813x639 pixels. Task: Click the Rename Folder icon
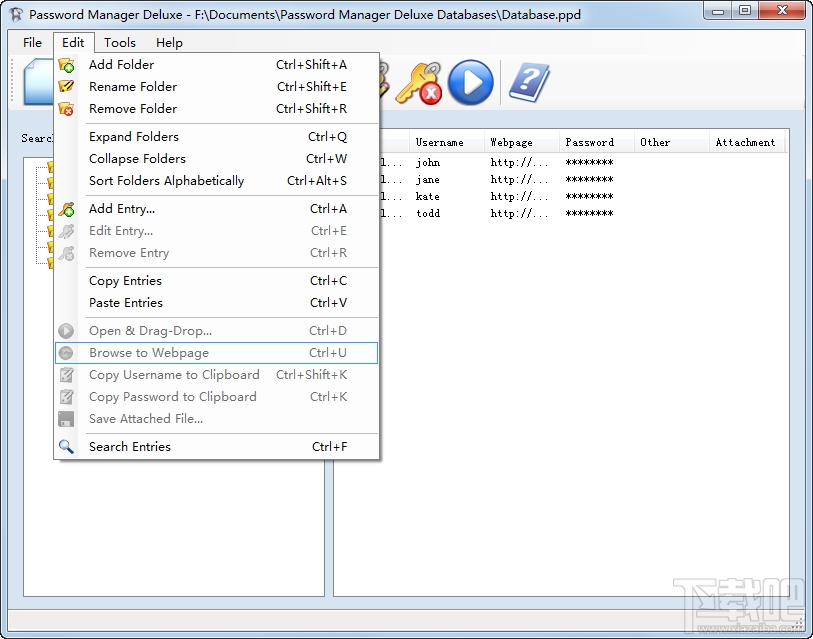(67, 86)
